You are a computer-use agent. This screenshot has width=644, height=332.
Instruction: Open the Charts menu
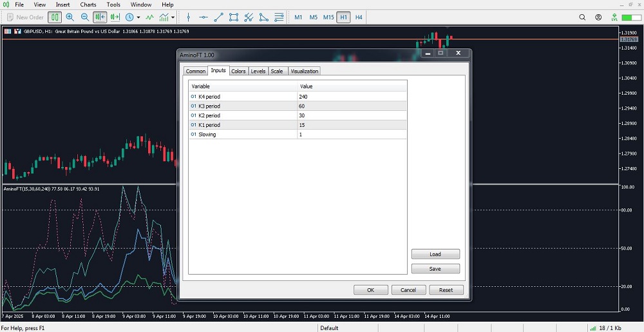tap(88, 5)
